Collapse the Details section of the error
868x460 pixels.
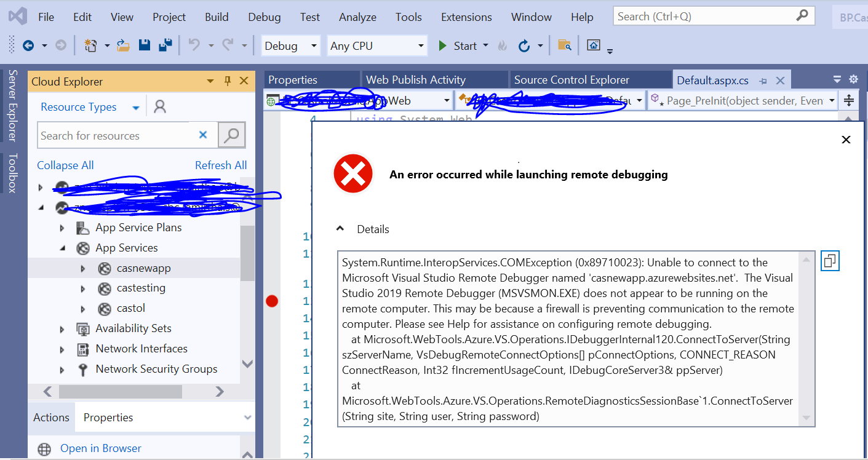pos(341,227)
